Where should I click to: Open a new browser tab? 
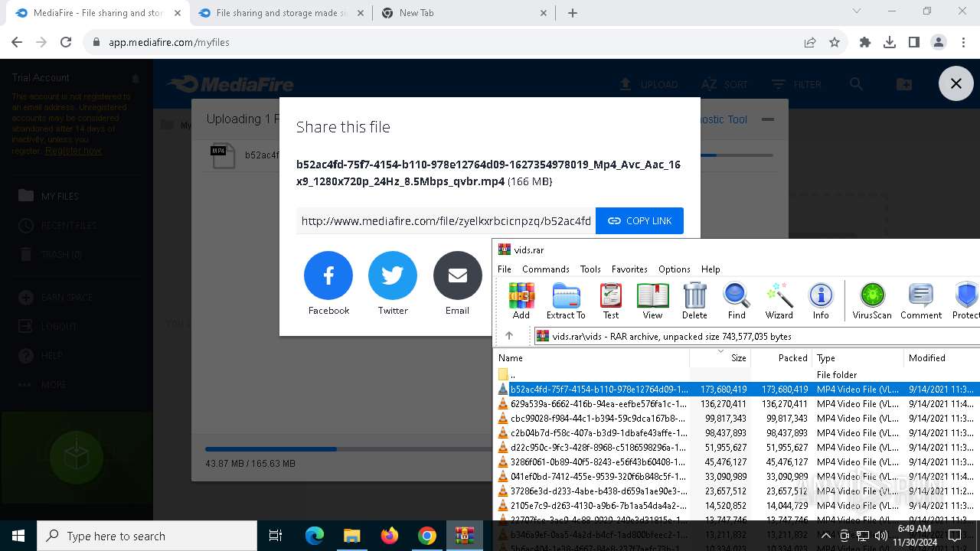coord(573,13)
